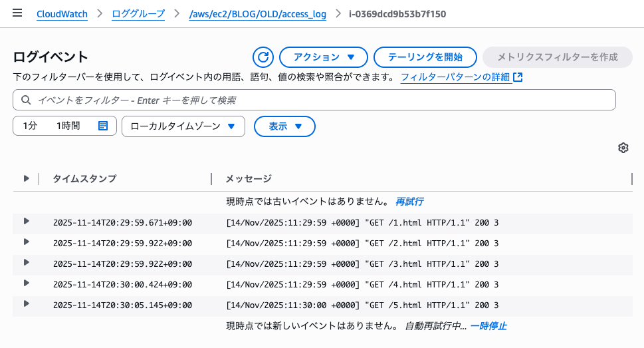This screenshot has width=644, height=348.
Task: Open the ローカルタイムゾーン timezone dropdown
Action: [183, 126]
